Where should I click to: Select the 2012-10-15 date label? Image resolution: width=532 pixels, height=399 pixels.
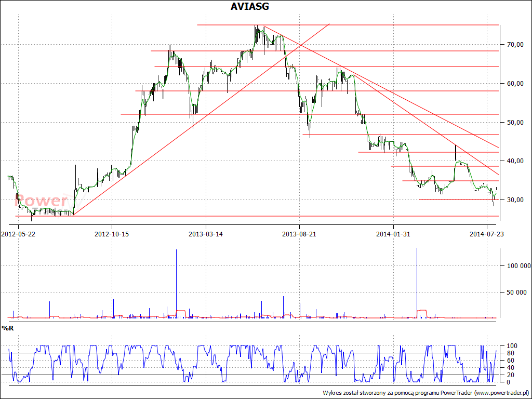tap(112, 234)
